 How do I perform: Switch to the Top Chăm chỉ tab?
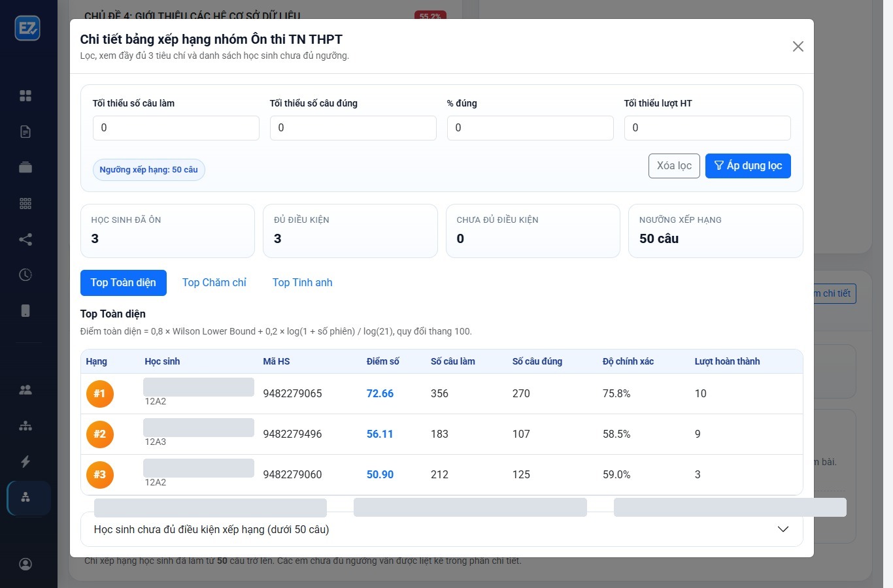click(x=214, y=283)
